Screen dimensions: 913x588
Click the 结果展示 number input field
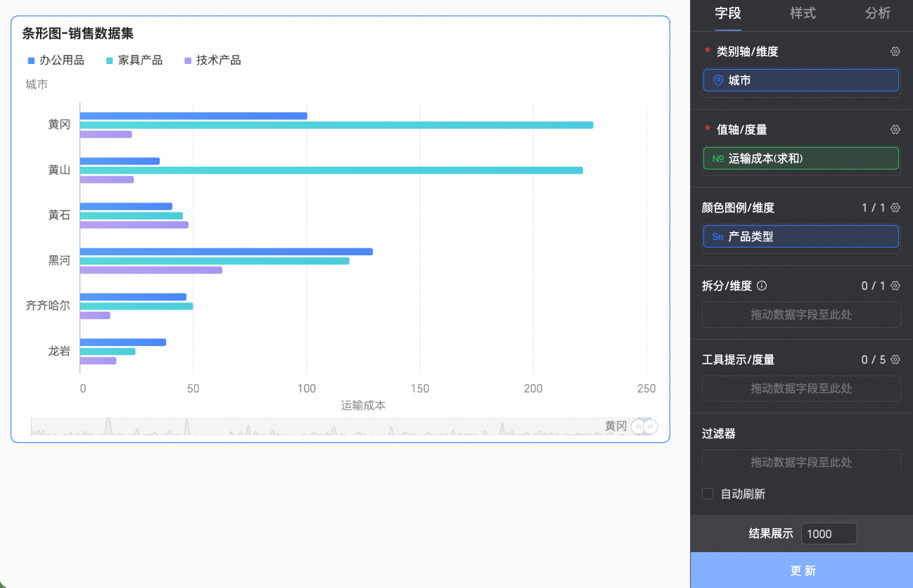click(829, 534)
